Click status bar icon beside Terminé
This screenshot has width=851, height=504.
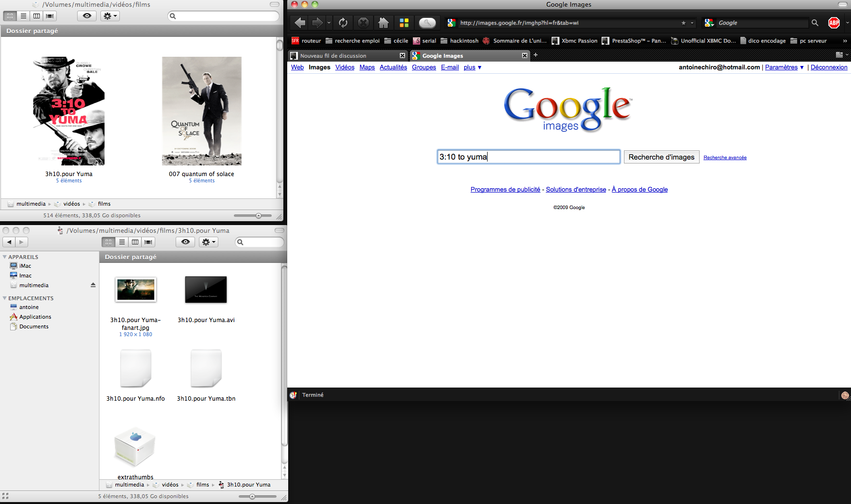293,395
